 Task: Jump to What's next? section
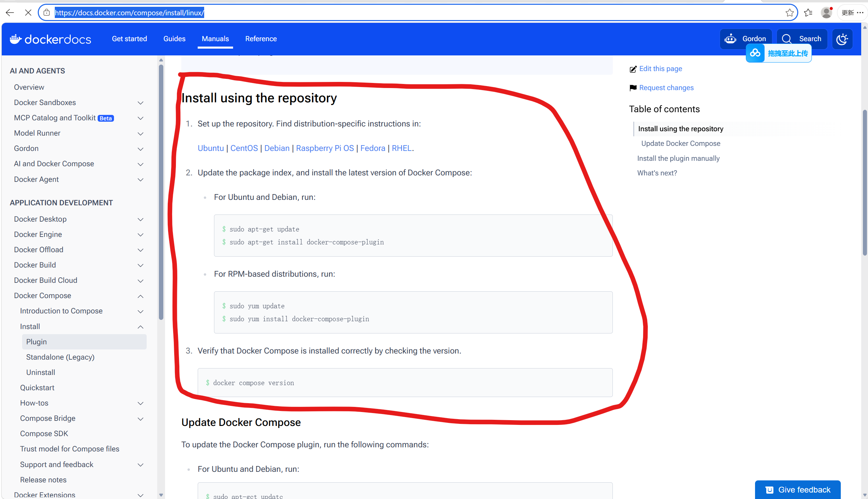pyautogui.click(x=657, y=173)
